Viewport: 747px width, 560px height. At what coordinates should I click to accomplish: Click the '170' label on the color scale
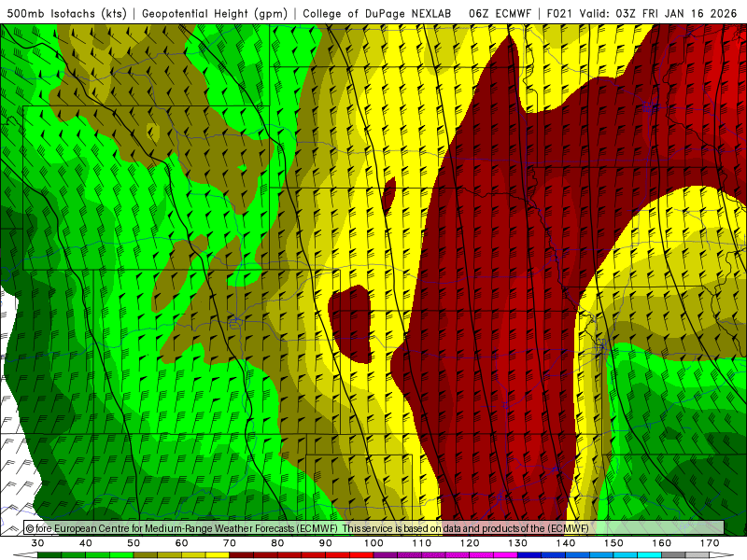click(x=710, y=543)
